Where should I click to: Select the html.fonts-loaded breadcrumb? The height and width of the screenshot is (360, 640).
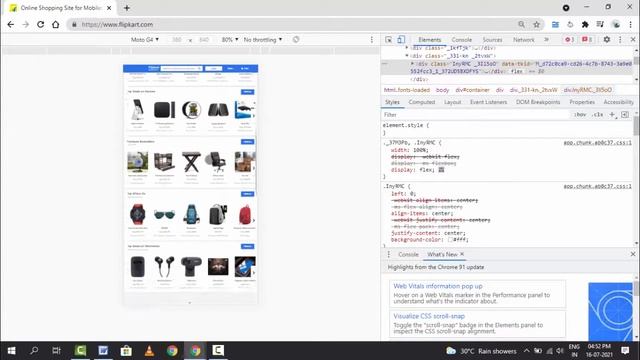pyautogui.click(x=407, y=90)
